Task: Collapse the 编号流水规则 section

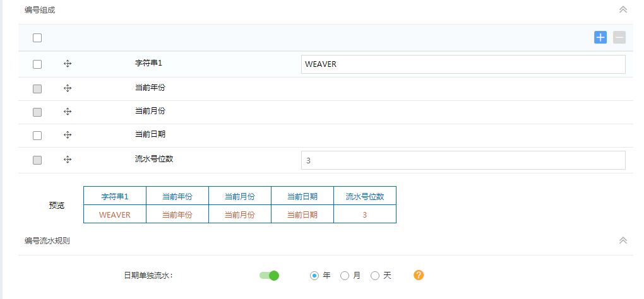Action: [x=623, y=240]
